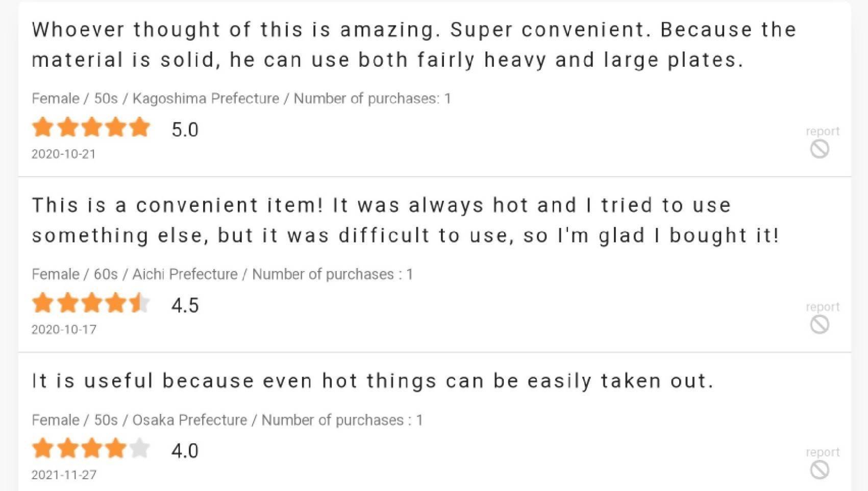Click the 4.5 rating score number

[185, 305]
